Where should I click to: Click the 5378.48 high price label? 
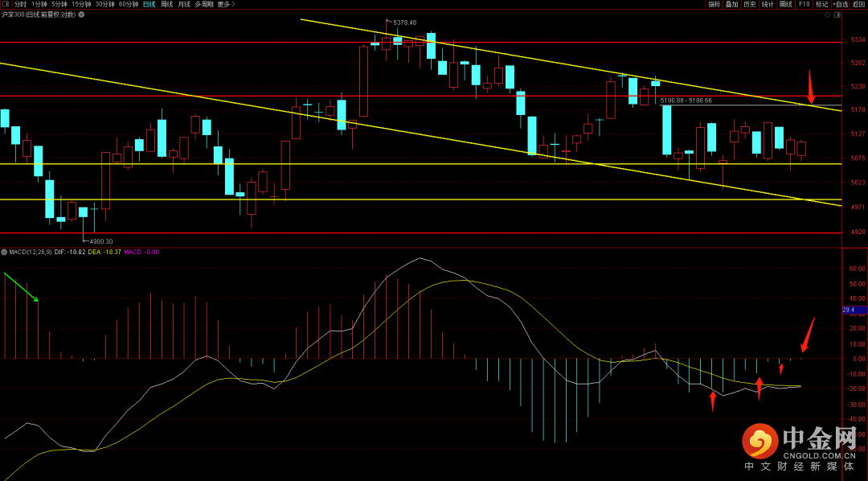(x=405, y=23)
